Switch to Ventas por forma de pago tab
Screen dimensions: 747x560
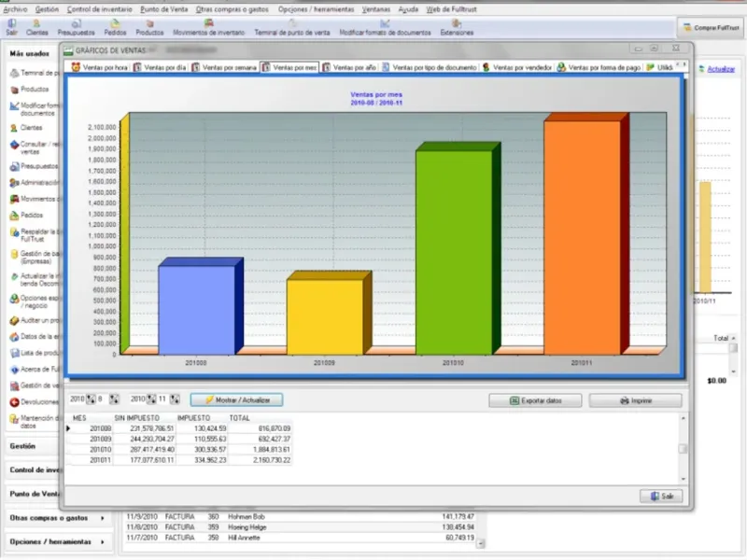[x=599, y=67]
